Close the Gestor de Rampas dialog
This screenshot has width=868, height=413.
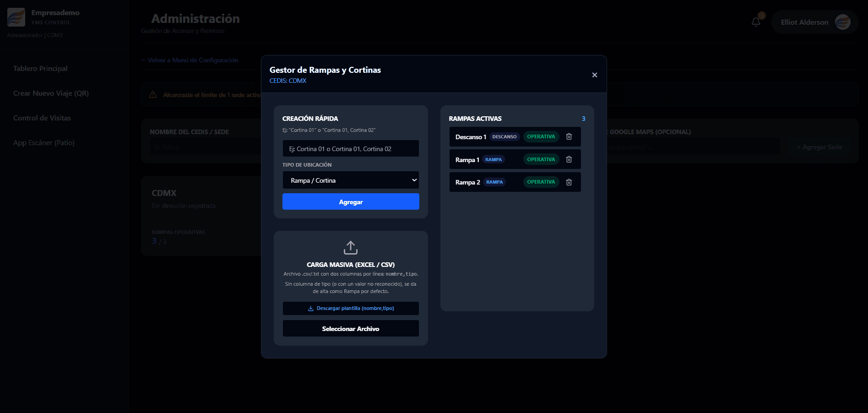click(595, 75)
